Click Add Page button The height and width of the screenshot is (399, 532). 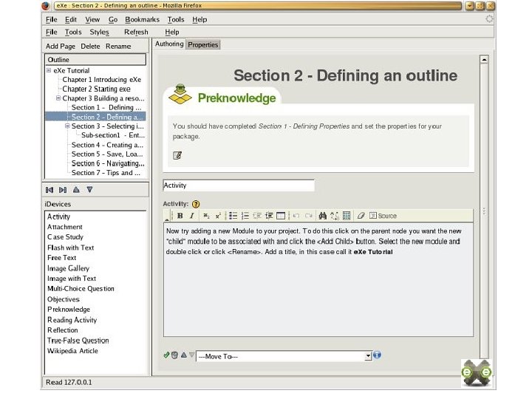click(61, 46)
